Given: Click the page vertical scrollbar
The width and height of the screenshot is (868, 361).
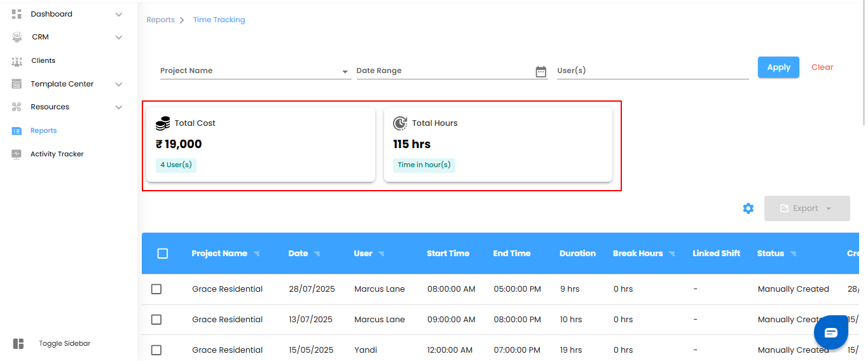Looking at the screenshot, I should [863, 64].
